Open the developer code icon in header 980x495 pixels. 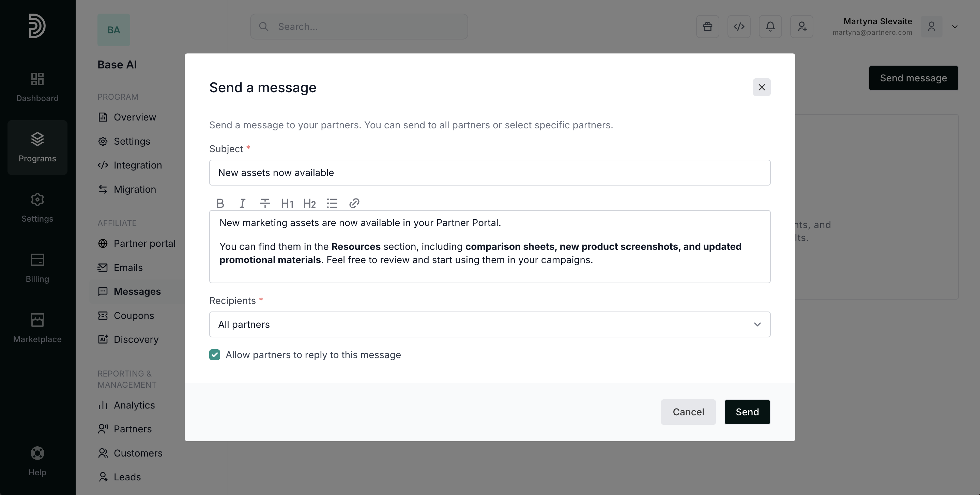point(739,27)
